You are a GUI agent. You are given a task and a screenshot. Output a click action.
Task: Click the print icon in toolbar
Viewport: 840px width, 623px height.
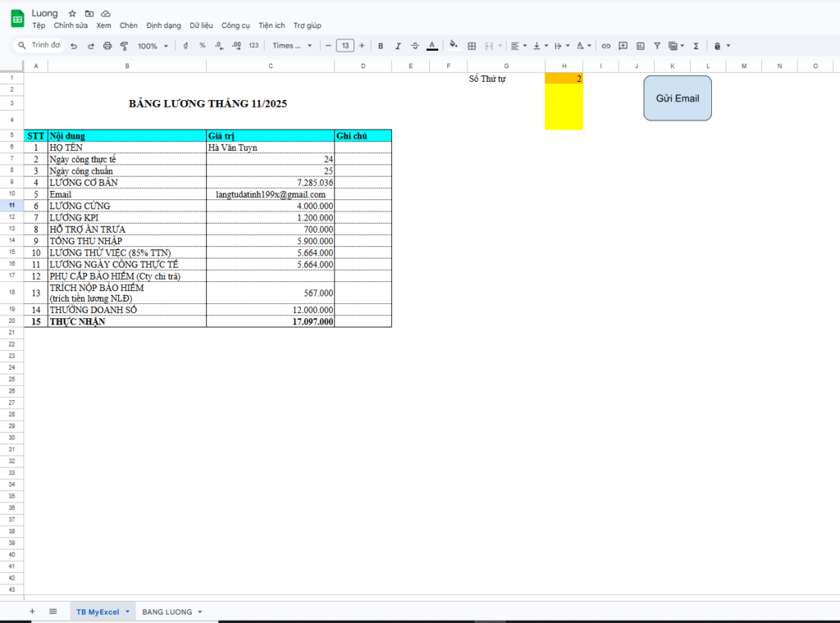click(107, 46)
